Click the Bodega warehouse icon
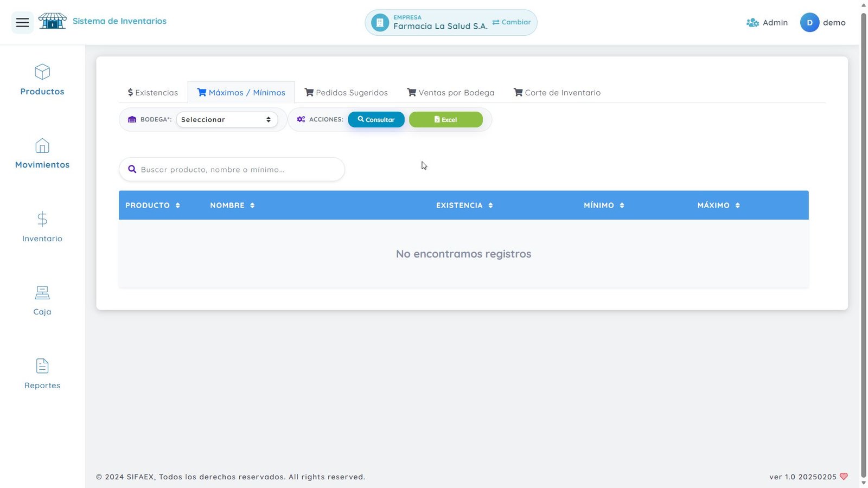 [x=132, y=119]
